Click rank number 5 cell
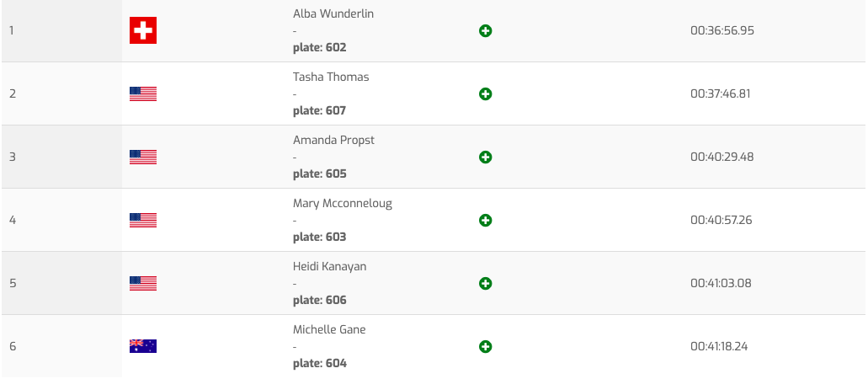 [13, 283]
